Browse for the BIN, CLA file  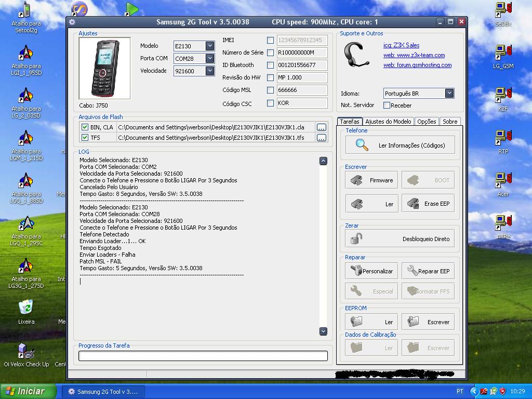coord(321,127)
